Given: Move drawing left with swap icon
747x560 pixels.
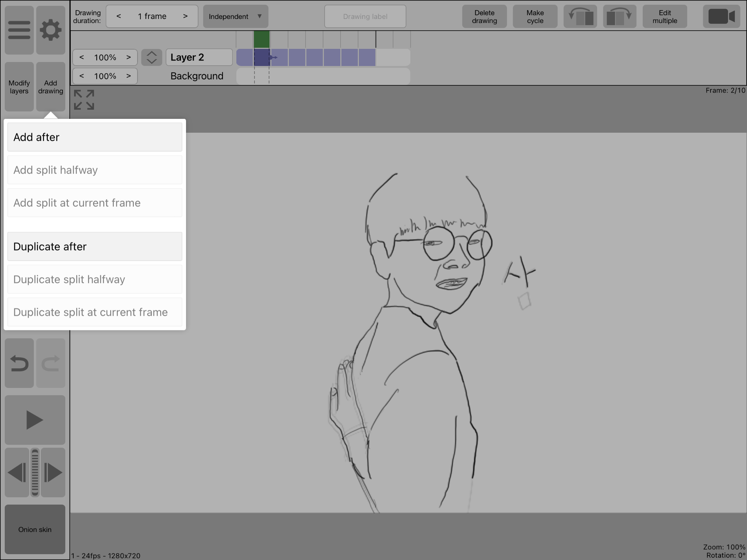Looking at the screenshot, I should point(580,17).
